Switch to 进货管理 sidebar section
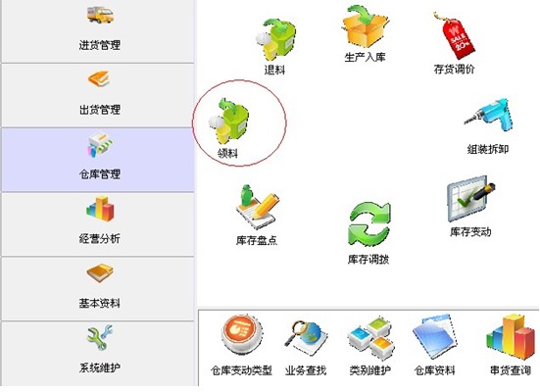The height and width of the screenshot is (392, 540). click(98, 31)
